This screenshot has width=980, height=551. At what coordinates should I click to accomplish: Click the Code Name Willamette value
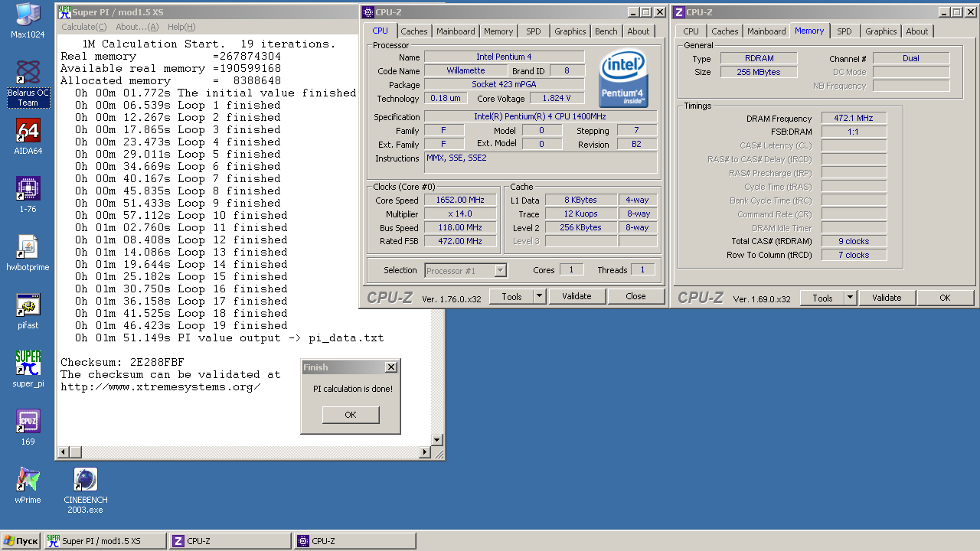click(x=465, y=70)
